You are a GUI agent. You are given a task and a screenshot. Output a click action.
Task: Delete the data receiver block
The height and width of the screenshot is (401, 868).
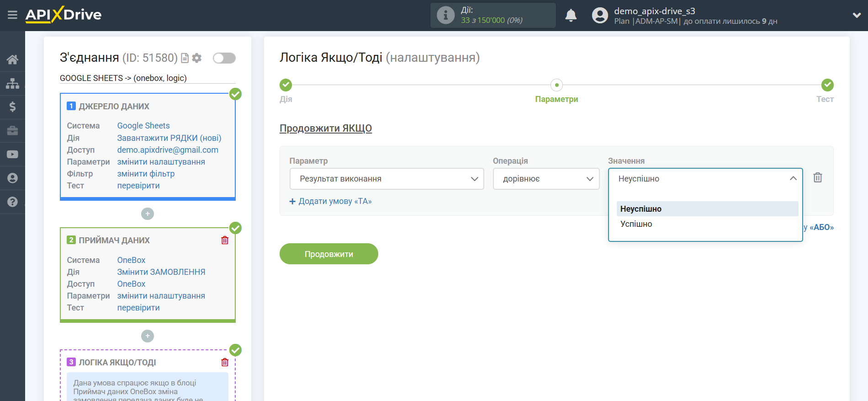click(225, 240)
